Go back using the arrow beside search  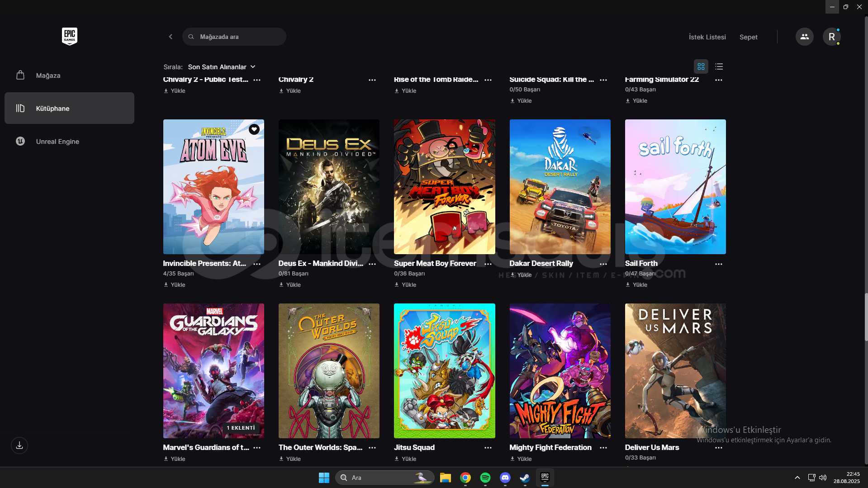pyautogui.click(x=171, y=37)
